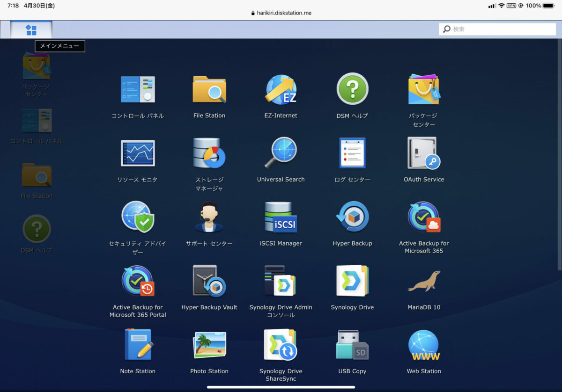Screen dimensions: 562x392
Task: Tap the battery icon in status bar
Action: [x=548, y=6]
